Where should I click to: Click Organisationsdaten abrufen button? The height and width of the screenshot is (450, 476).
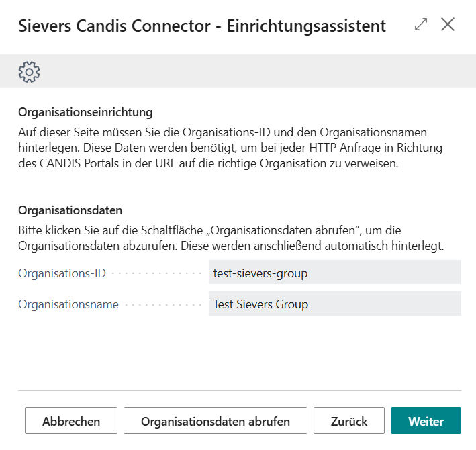point(216,422)
